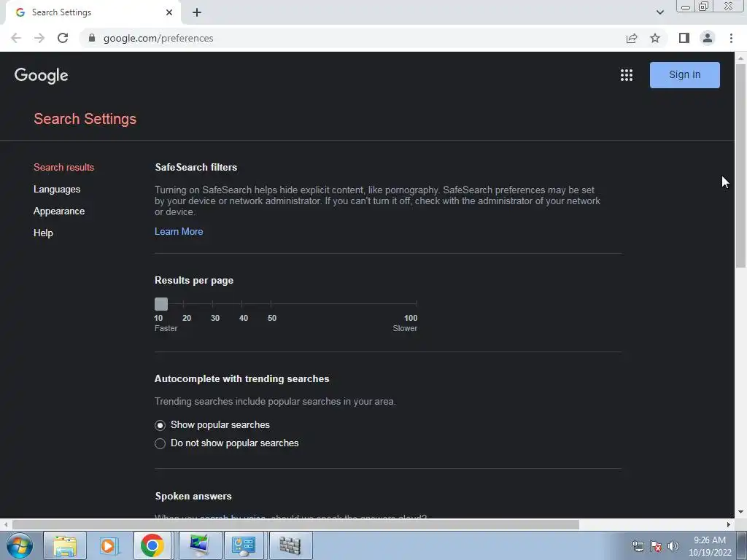The height and width of the screenshot is (560, 747).
Task: Follow the Learn More SafeSearch link
Action: coord(179,231)
